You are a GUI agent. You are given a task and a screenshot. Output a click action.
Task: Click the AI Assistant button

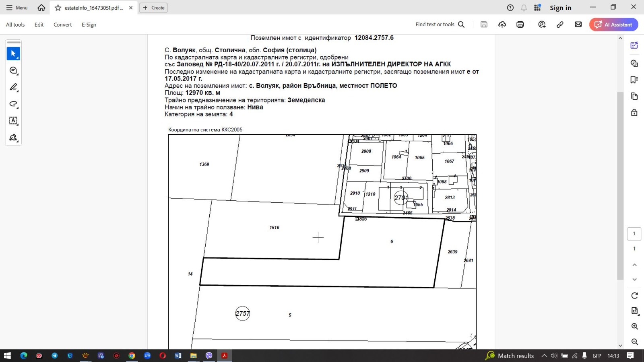(613, 25)
